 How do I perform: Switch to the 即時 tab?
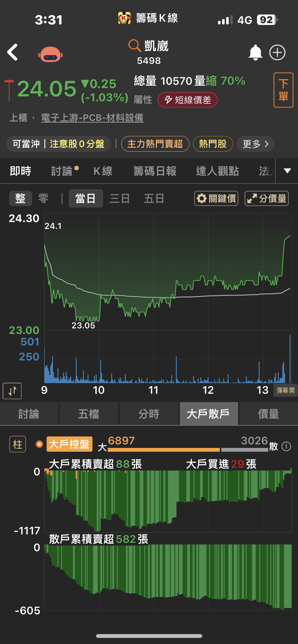pyautogui.click(x=20, y=171)
